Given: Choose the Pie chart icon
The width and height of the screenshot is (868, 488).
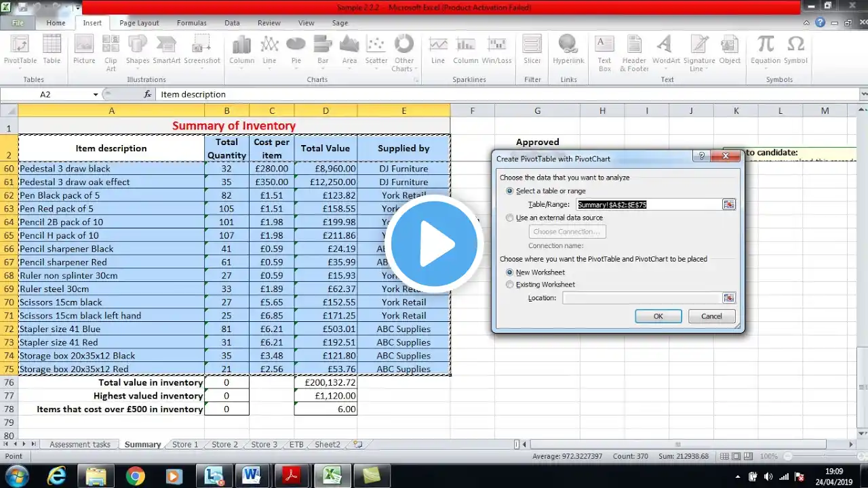Looking at the screenshot, I should (x=296, y=50).
